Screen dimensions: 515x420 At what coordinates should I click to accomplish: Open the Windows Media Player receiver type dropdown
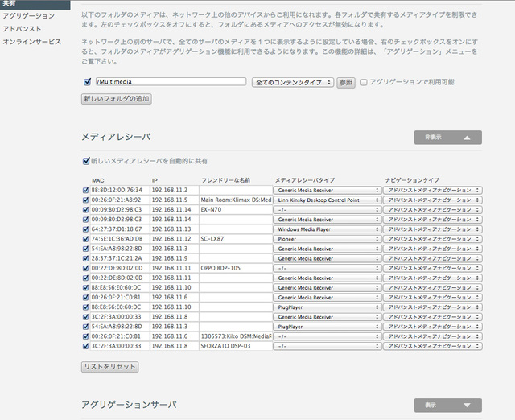tap(327, 229)
